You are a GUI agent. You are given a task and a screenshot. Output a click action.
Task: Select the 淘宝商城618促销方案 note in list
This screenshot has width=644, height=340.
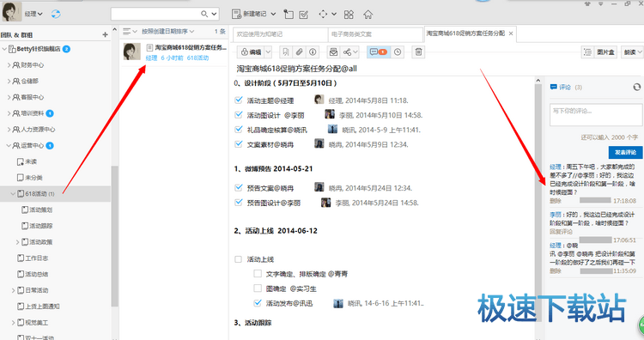click(x=174, y=52)
